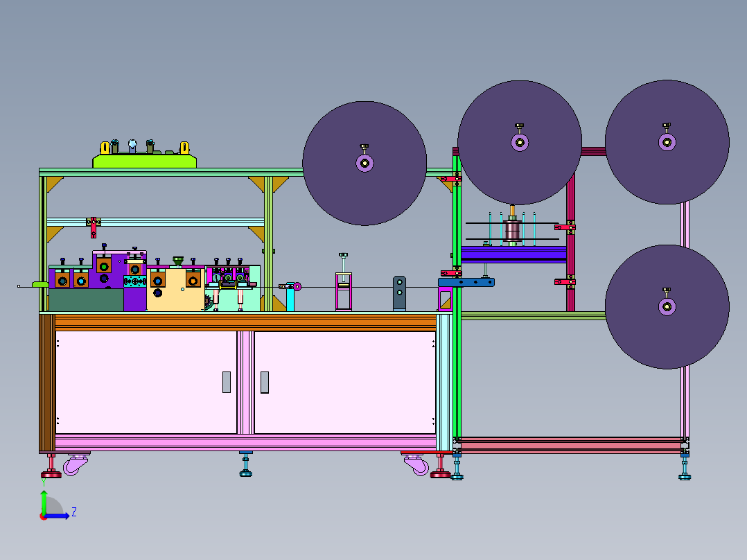The height and width of the screenshot is (560, 747).
Task: Select the right cabinet door handle
Action: coord(265,383)
